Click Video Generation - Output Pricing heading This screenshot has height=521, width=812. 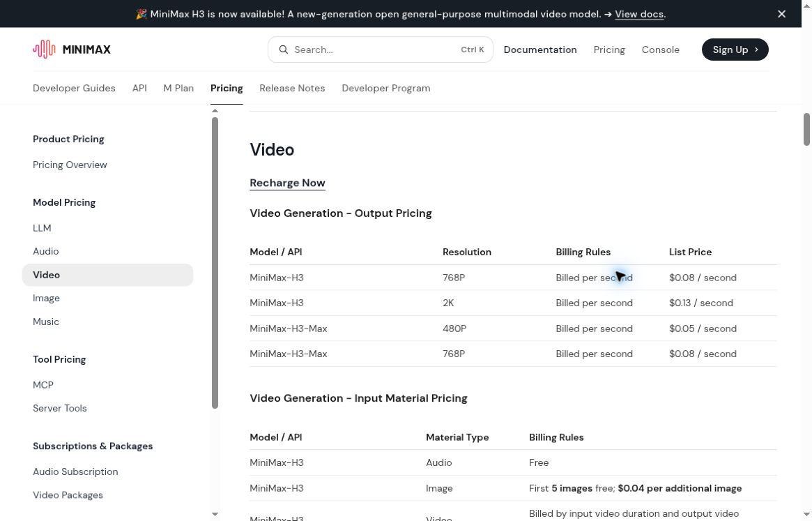(x=341, y=213)
